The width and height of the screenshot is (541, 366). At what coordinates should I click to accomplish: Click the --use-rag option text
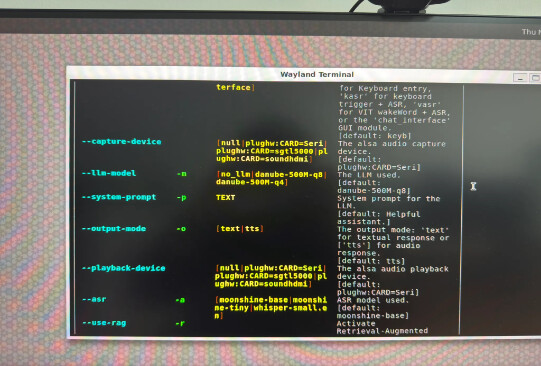(x=104, y=323)
